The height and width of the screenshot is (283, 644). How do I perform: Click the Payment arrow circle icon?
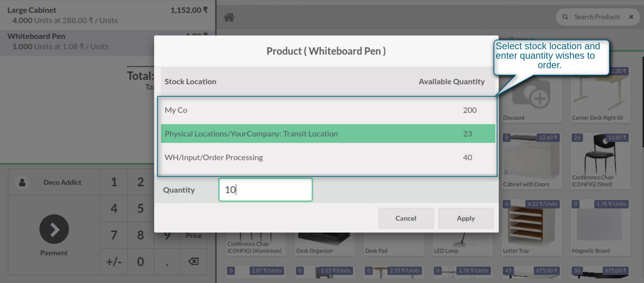[54, 229]
